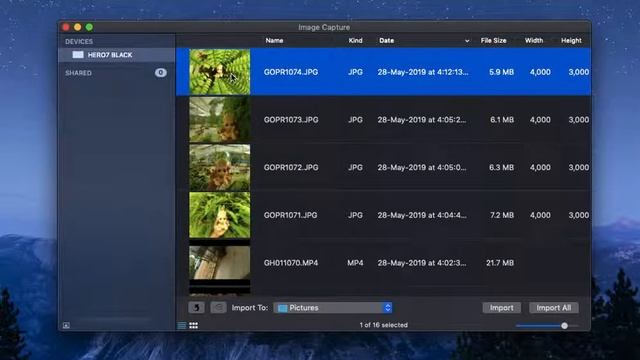
Task: Click date 28-May-2019 at 4:02:3
Action: (422, 263)
